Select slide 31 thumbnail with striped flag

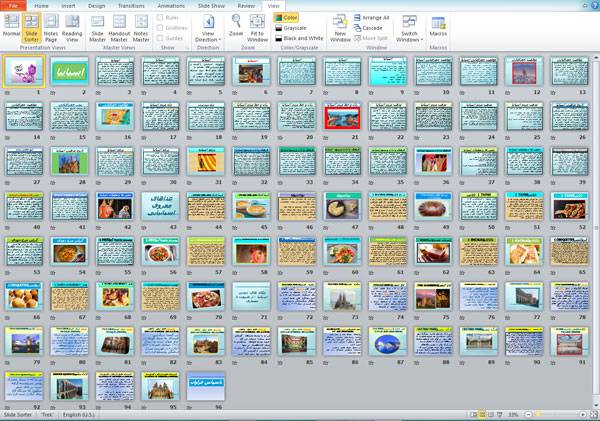pyautogui.click(x=206, y=162)
